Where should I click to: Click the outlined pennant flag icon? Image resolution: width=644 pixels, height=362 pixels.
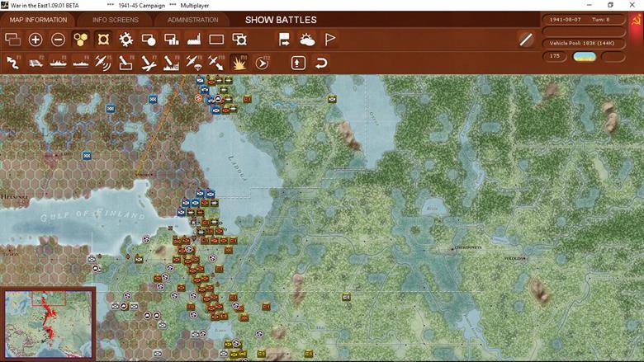pos(329,40)
